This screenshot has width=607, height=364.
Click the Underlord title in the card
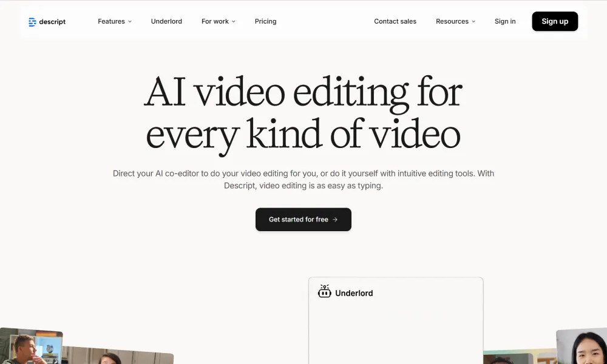click(354, 293)
